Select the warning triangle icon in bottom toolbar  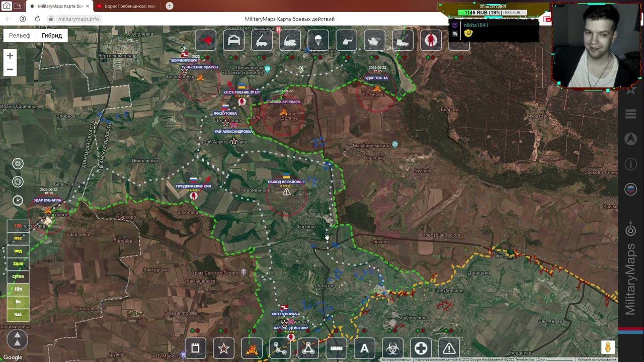449,348
